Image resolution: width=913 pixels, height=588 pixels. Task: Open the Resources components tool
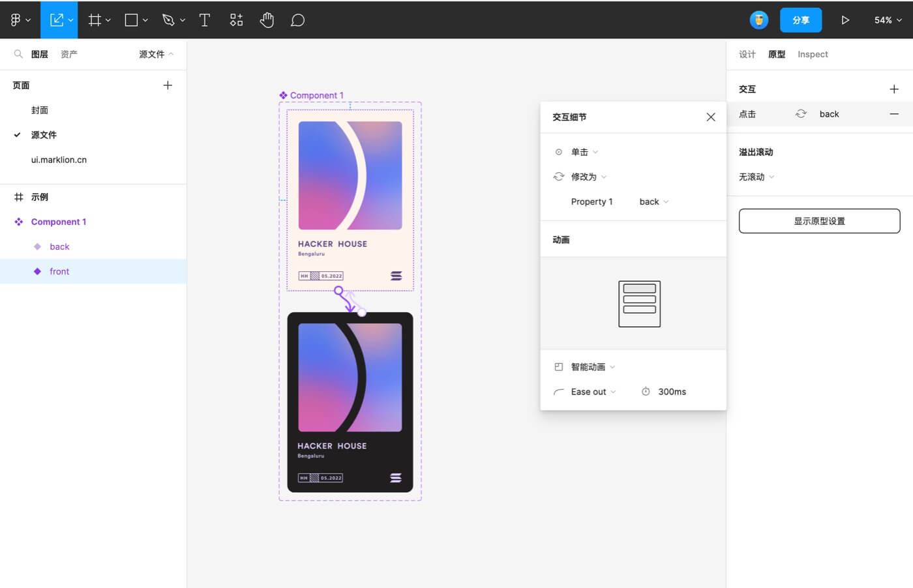click(x=236, y=20)
